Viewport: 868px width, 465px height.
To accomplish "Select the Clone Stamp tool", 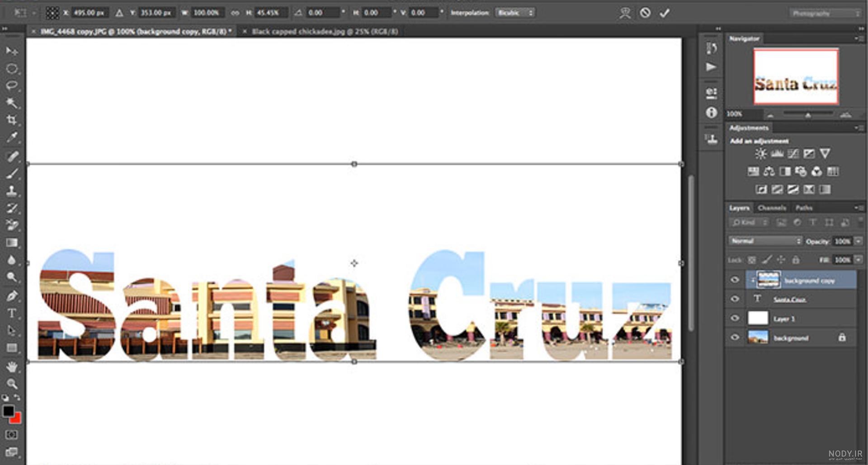I will pyautogui.click(x=12, y=190).
